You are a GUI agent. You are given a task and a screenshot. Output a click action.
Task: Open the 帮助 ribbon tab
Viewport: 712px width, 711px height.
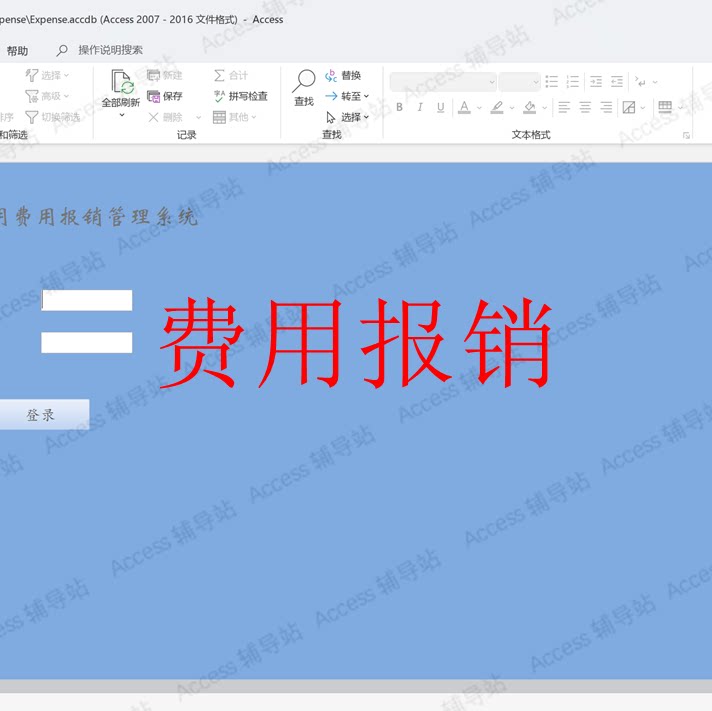17,50
